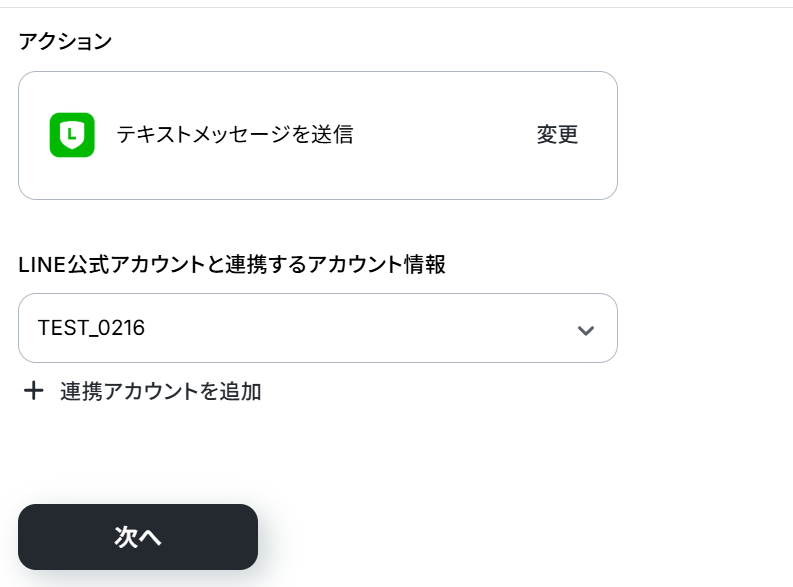Click the 連携アカウントを追加 link
This screenshot has height=587, width=793.
pyautogui.click(x=160, y=391)
